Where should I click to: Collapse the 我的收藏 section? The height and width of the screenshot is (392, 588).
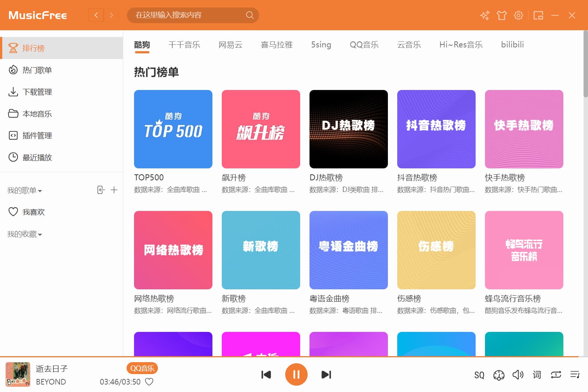[x=25, y=234]
